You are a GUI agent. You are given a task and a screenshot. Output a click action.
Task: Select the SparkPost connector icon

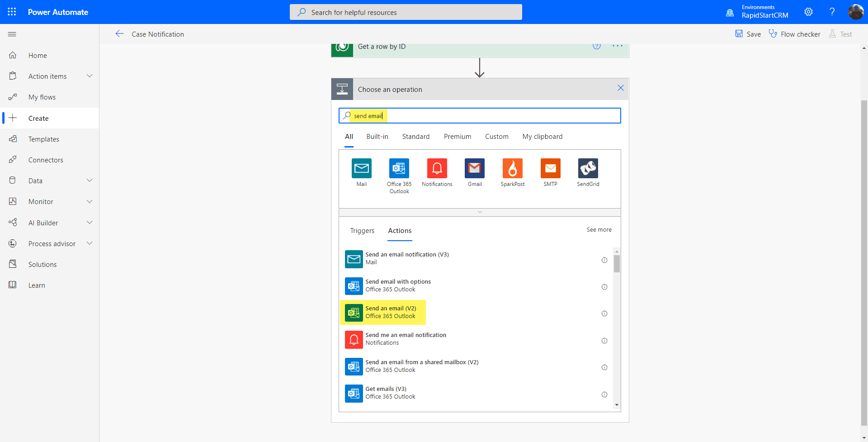512,168
